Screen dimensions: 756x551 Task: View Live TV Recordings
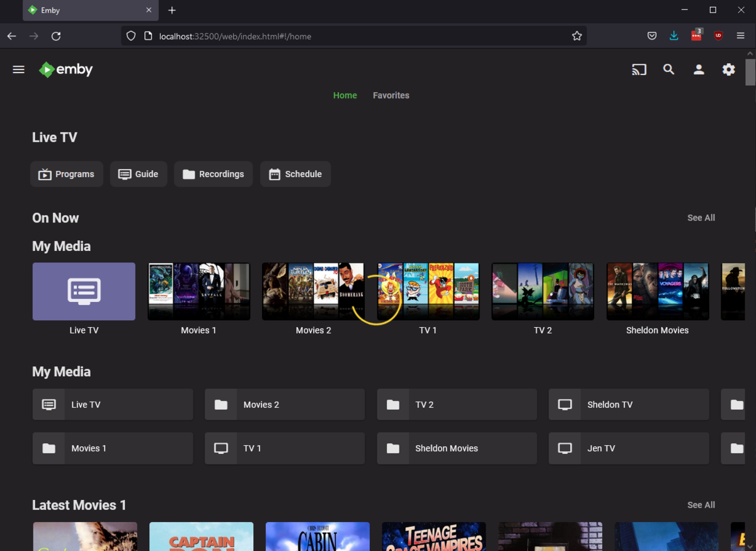click(x=213, y=174)
